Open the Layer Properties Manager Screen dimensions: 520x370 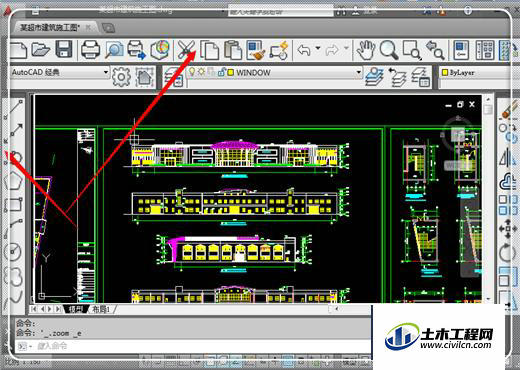coord(173,77)
